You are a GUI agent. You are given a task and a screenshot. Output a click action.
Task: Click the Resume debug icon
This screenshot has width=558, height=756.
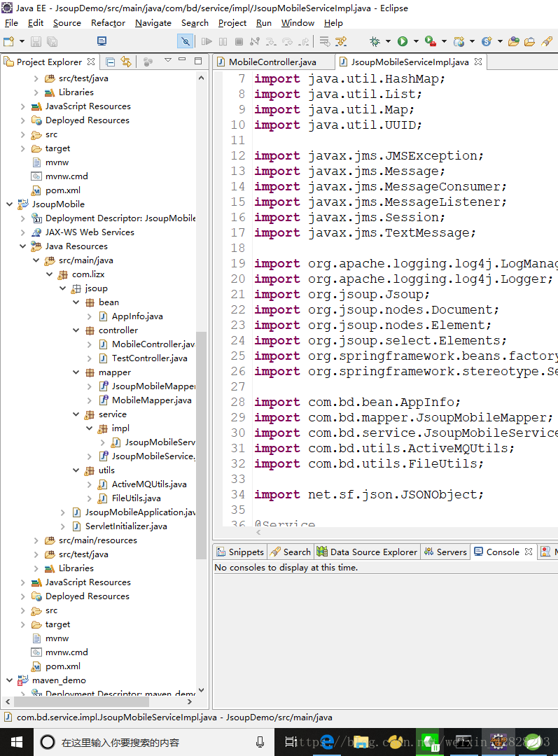(207, 41)
